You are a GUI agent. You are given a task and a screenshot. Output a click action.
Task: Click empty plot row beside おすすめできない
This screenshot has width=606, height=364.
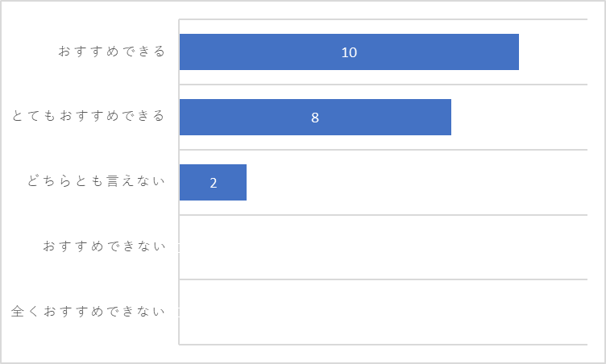click(x=384, y=247)
